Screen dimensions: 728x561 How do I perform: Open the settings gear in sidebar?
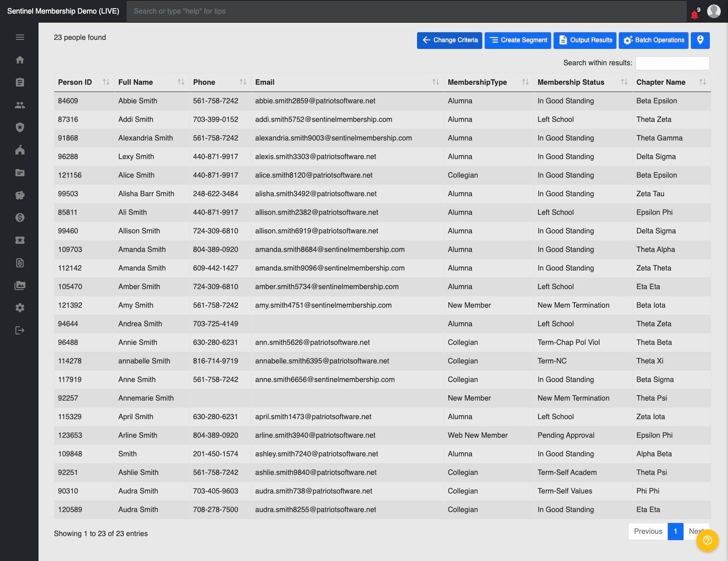tap(19, 308)
